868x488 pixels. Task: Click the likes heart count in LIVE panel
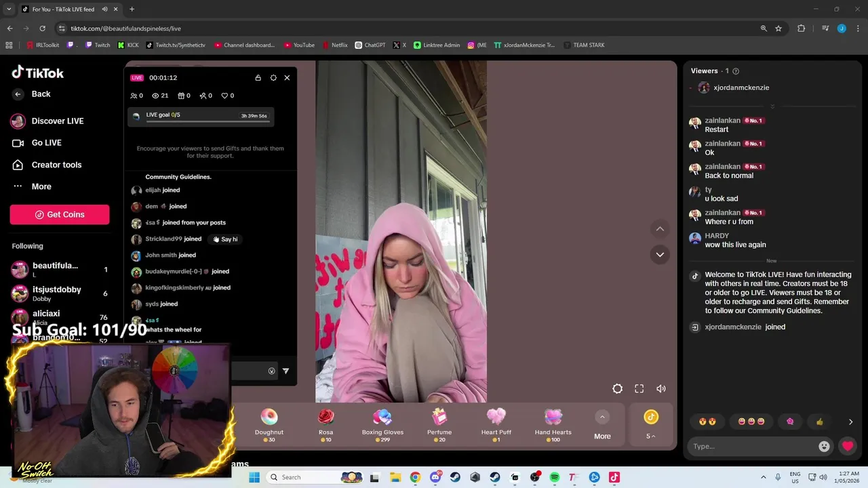[x=228, y=96]
